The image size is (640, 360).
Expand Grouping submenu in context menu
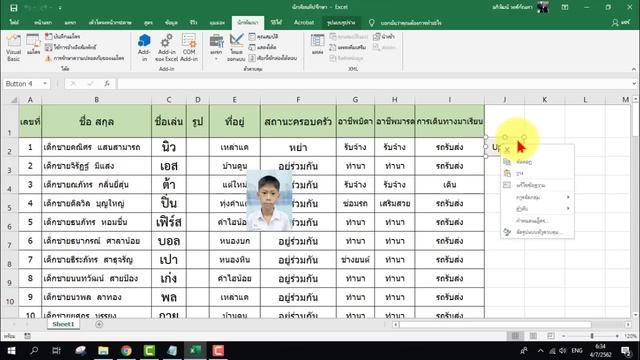537,197
